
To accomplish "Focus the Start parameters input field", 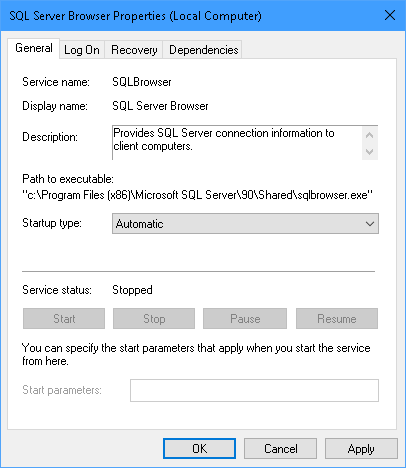I will pyautogui.click(x=254, y=390).
